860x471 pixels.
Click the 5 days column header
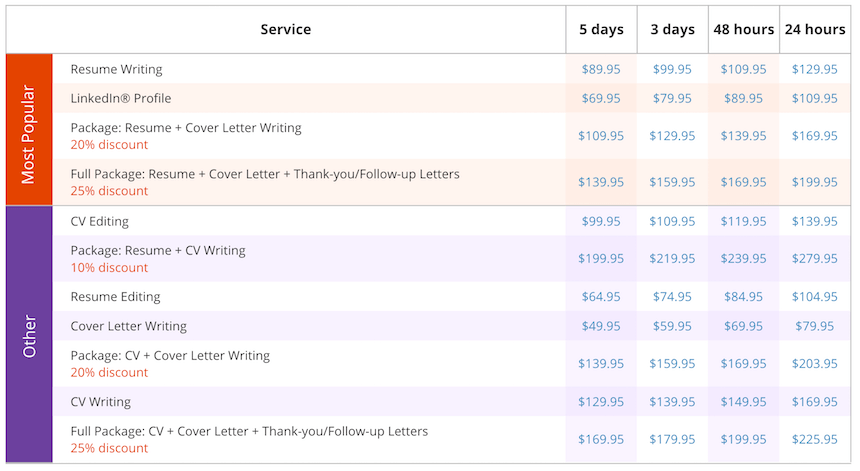(601, 30)
